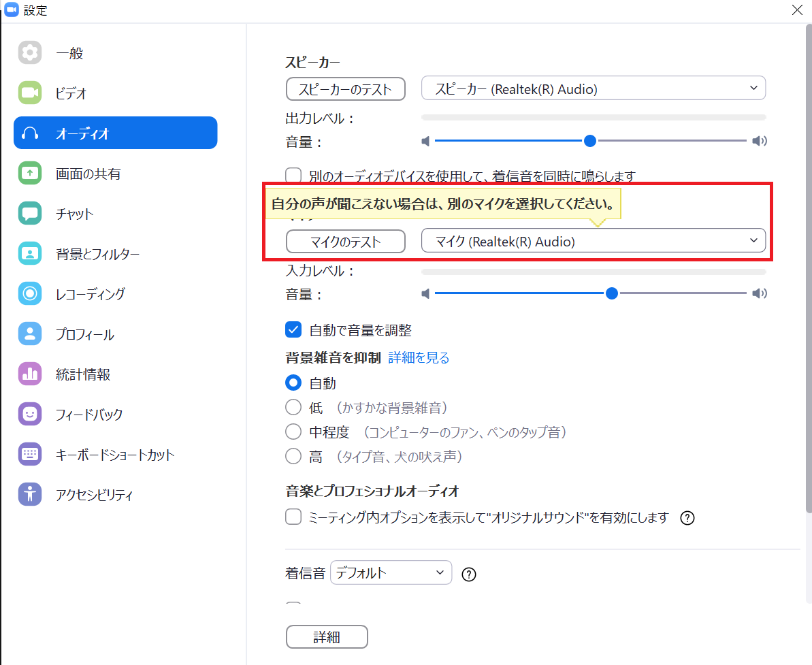Viewport: 812px width, 665px height.
Task: Select 中程度 noise suppression radio button
Action: click(293, 432)
